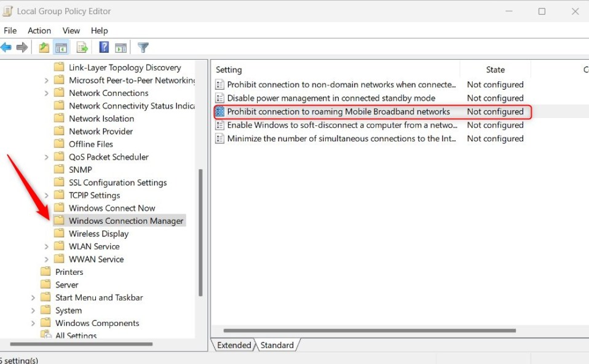Screen dimensions: 589x364
Task: Click policy icon for Enable Windows soft-disconnect
Action: click(x=219, y=125)
